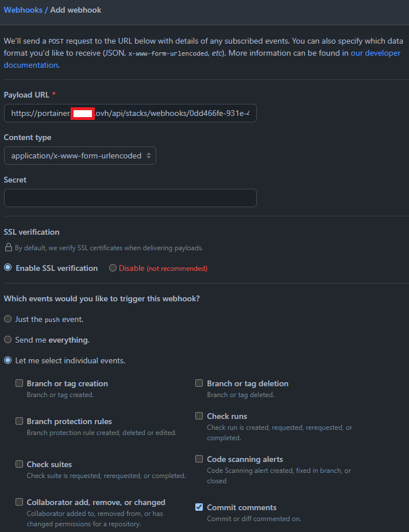
Task: Check the Check suites checkbox
Action: (x=20, y=464)
